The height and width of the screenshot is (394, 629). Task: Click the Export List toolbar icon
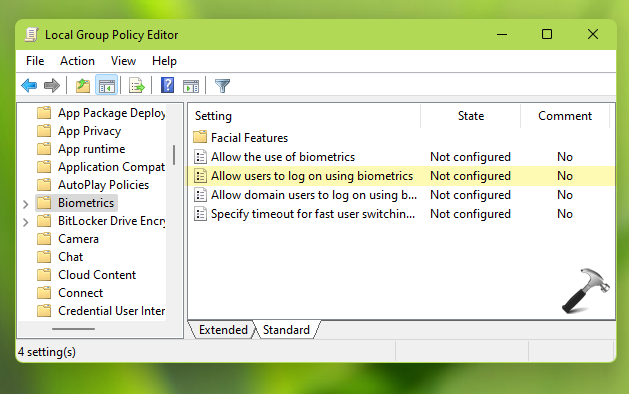pyautogui.click(x=136, y=85)
